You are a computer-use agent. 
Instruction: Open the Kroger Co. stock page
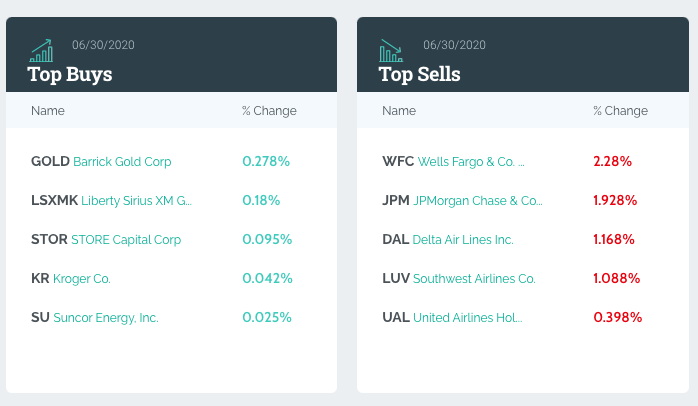[x=81, y=279]
